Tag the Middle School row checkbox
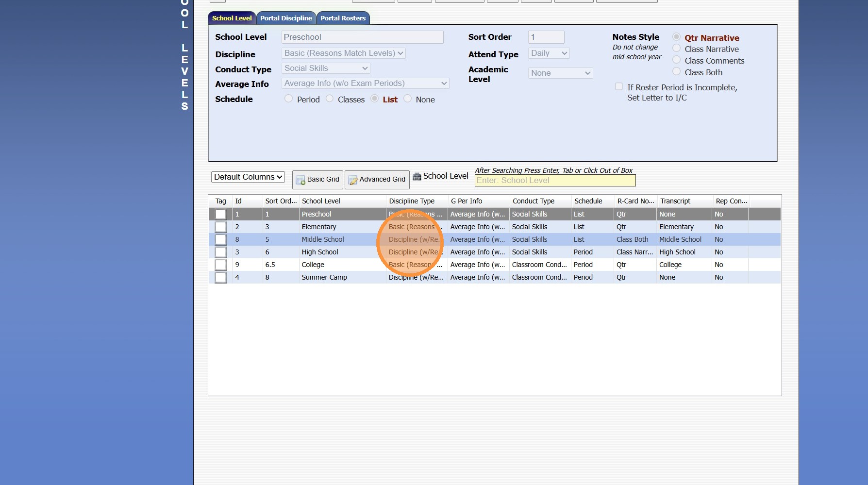868x485 pixels. pos(221,239)
